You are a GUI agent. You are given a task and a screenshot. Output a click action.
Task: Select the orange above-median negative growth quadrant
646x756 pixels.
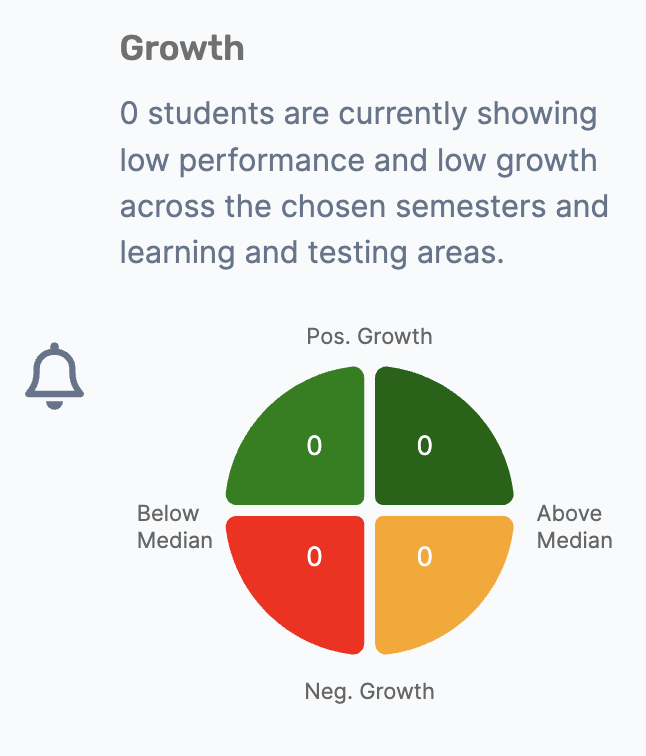[444, 585]
